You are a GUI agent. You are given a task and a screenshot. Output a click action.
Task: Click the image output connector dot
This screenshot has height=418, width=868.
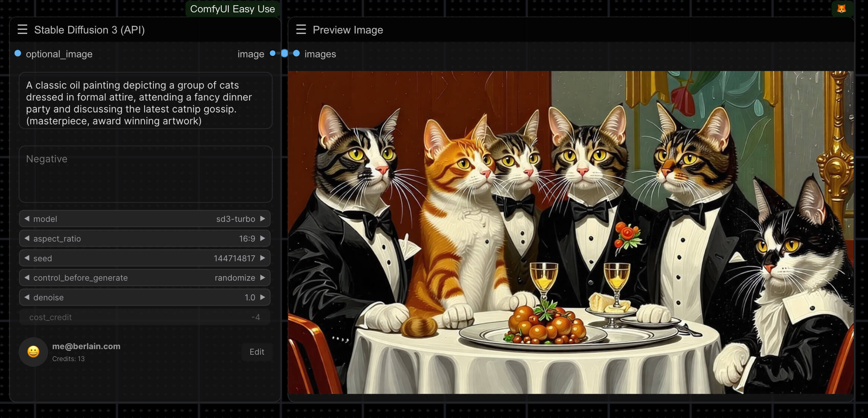(273, 54)
